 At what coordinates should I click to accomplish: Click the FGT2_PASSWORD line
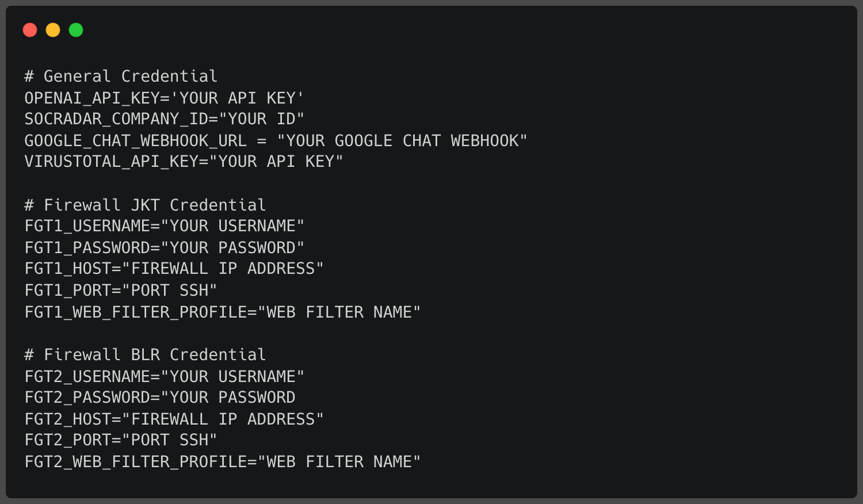(x=159, y=398)
